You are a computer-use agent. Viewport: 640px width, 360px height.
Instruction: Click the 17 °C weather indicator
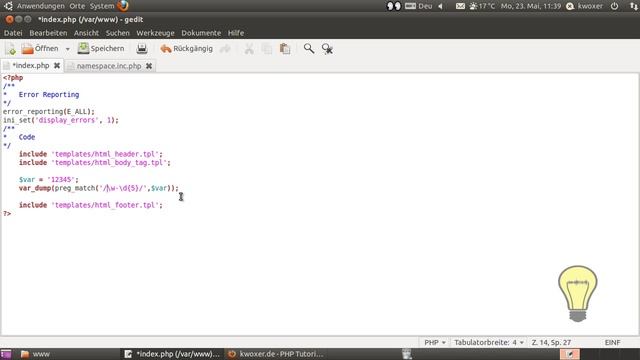pos(482,6)
